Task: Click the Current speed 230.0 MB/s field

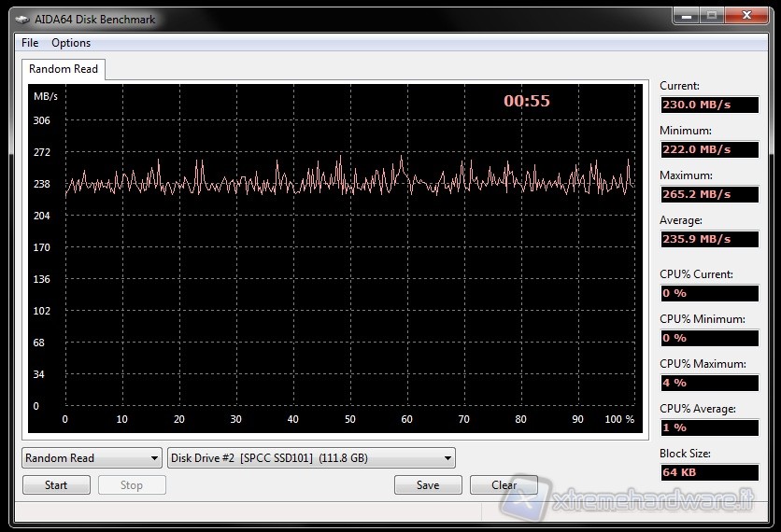Action: click(x=709, y=105)
